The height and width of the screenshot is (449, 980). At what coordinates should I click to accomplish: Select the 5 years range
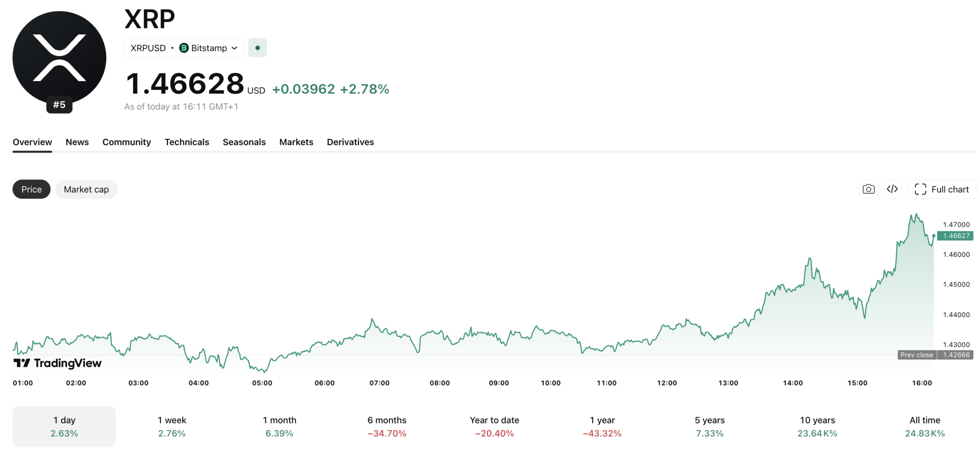tap(709, 426)
